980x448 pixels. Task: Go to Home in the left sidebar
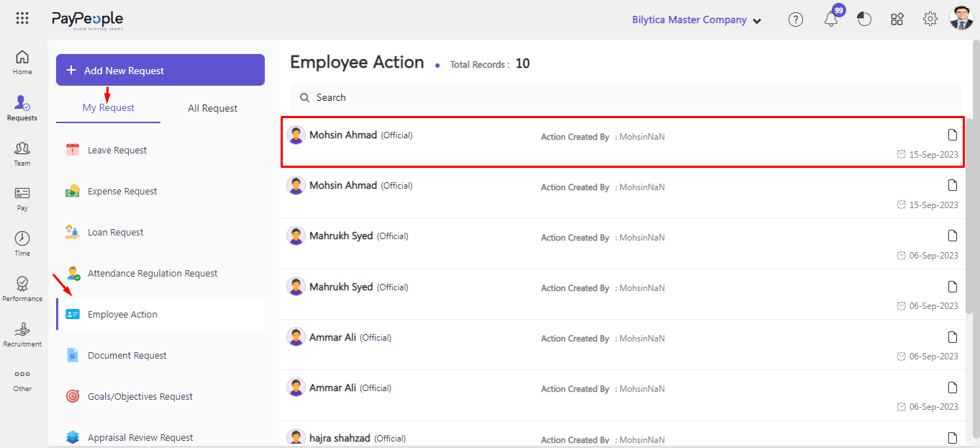tap(22, 63)
